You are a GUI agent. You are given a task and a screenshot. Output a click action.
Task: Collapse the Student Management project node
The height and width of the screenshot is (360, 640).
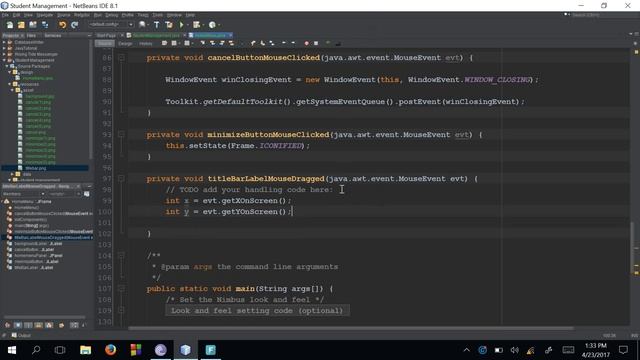click(x=4, y=60)
